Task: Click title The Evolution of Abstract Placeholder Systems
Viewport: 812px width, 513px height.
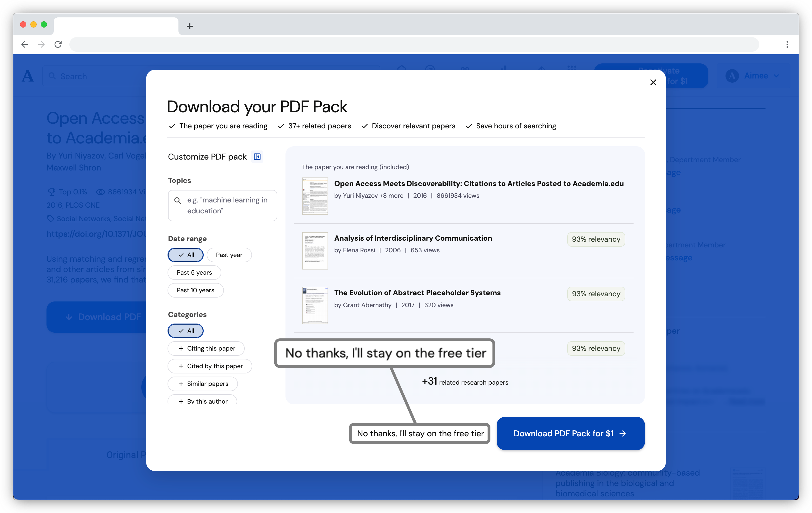Action: tap(417, 293)
